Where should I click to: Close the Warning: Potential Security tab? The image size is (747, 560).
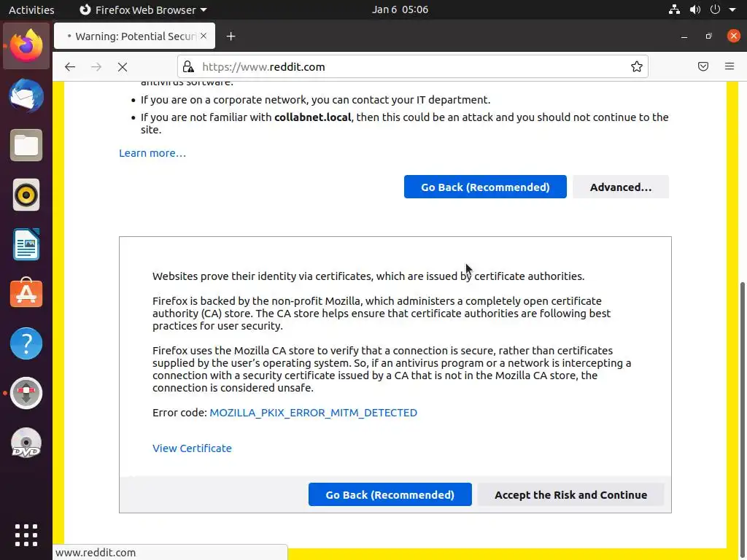click(204, 36)
